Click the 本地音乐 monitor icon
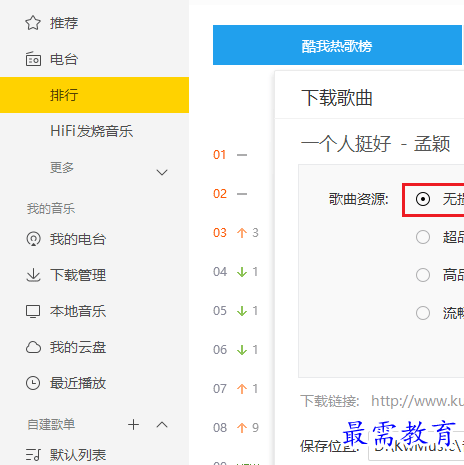Screen dimensions: 464x465 click(x=33, y=311)
